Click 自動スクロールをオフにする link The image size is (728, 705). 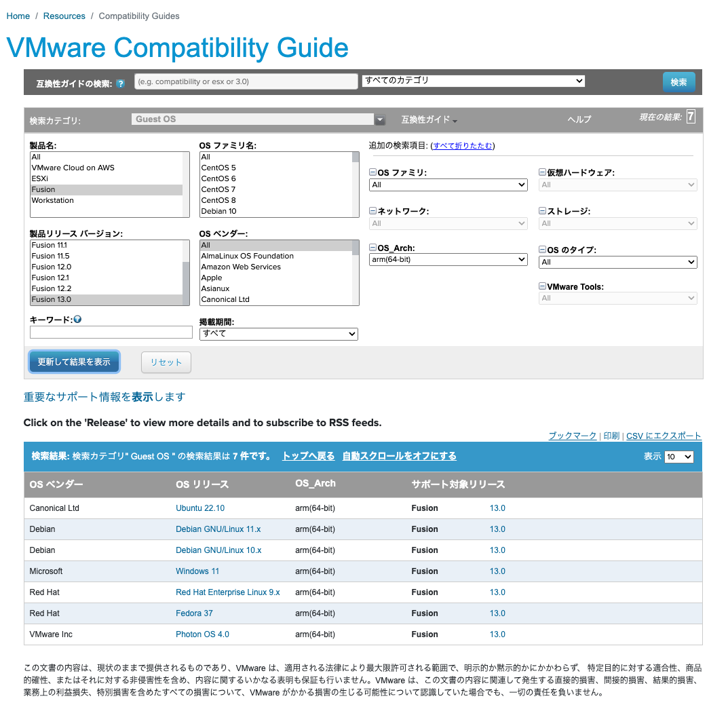coord(400,456)
